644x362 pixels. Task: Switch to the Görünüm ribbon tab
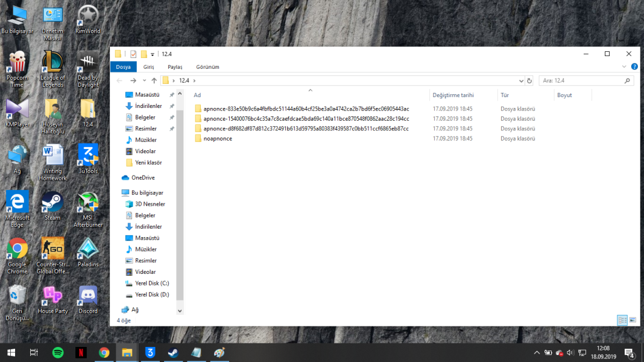[x=207, y=67]
